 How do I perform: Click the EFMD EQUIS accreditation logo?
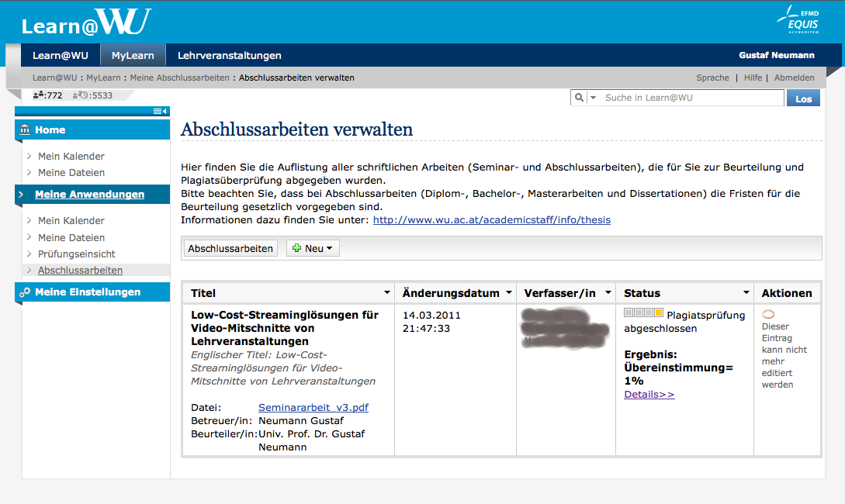[798, 20]
